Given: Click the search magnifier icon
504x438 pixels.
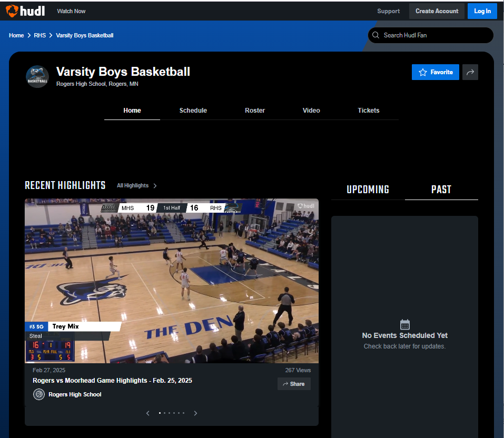Looking at the screenshot, I should point(375,35).
